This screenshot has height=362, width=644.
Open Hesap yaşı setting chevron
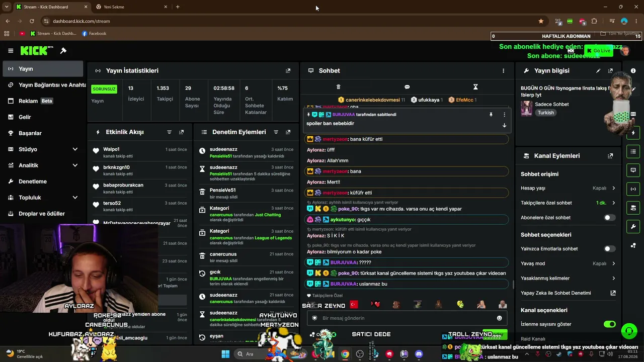[613, 189]
